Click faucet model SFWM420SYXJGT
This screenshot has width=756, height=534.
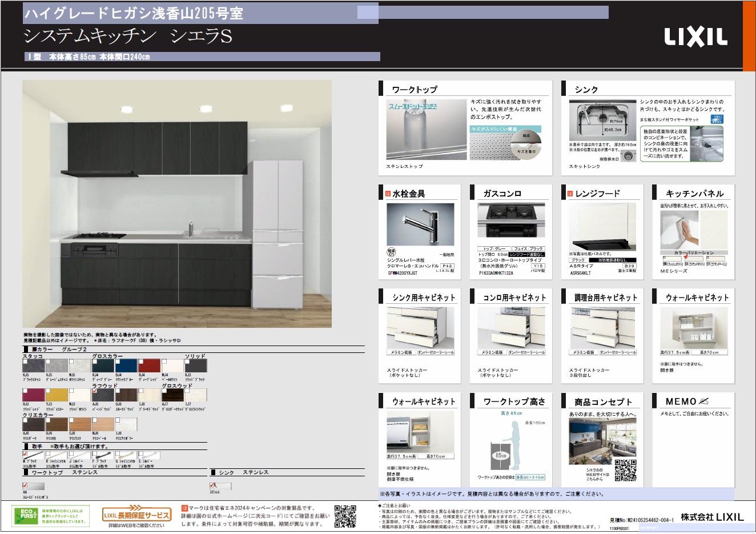click(403, 273)
